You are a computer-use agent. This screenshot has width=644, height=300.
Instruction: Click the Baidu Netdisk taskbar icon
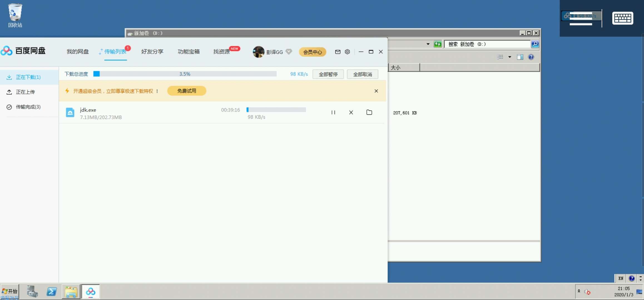[90, 292]
